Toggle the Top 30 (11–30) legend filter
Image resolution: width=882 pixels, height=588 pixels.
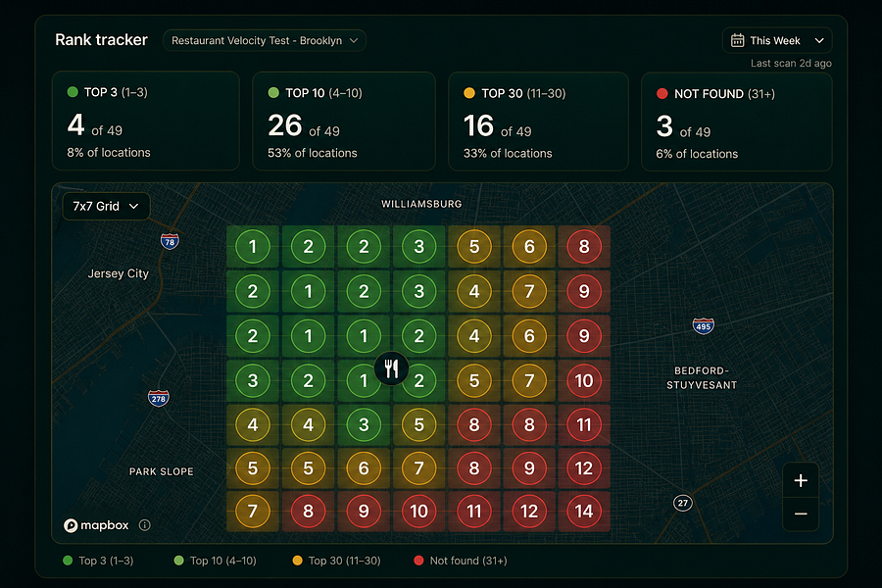coord(336,561)
